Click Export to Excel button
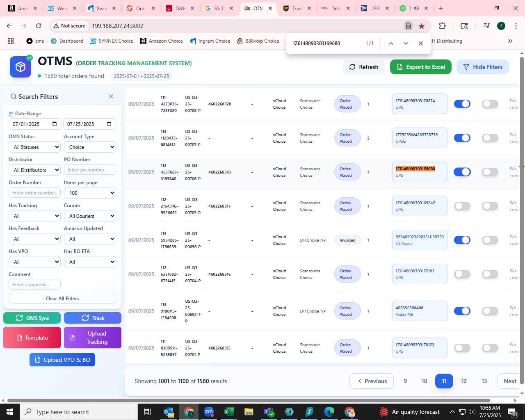 (421, 67)
